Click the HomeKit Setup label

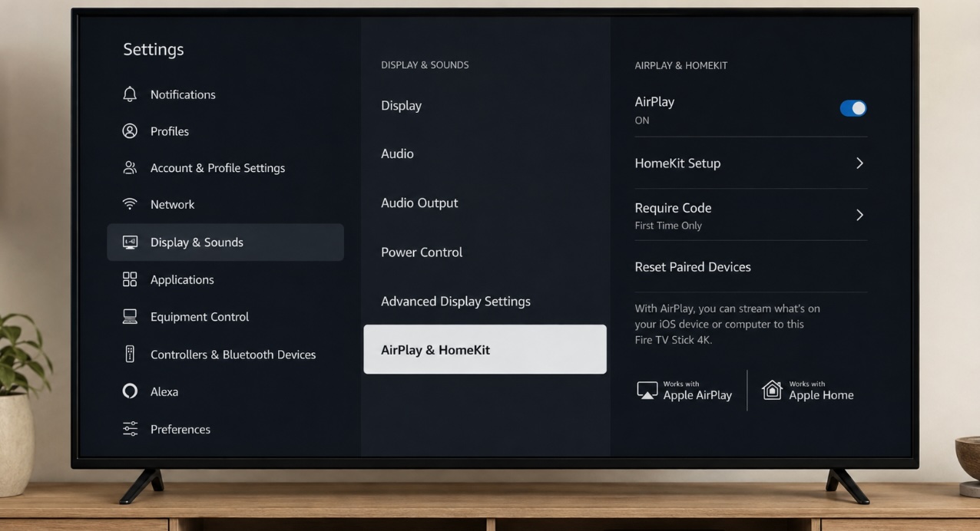coord(677,163)
